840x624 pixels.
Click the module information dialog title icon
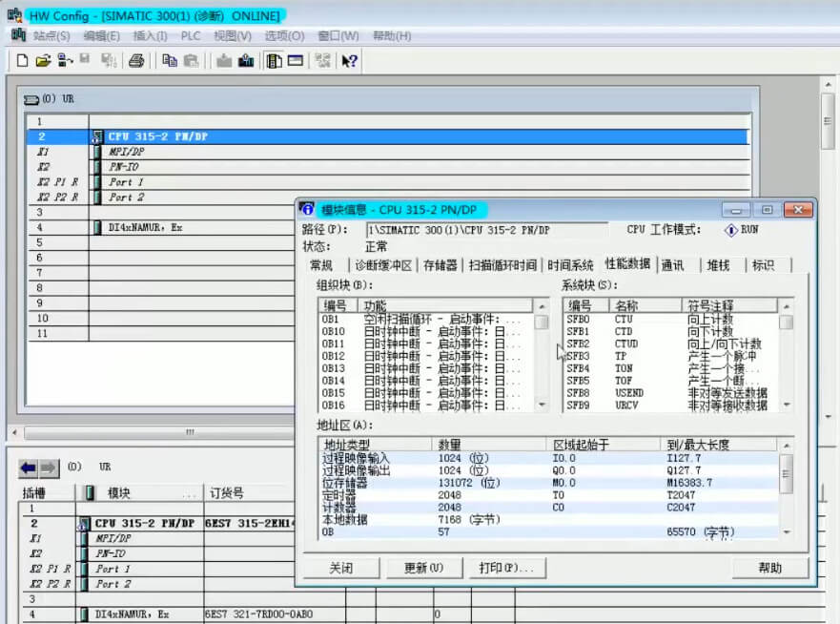click(x=307, y=209)
